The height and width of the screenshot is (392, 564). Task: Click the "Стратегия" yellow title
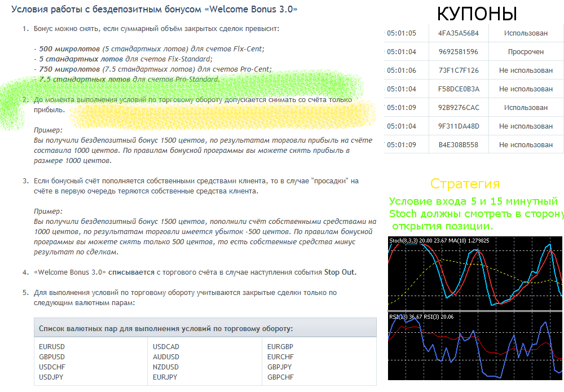pyautogui.click(x=465, y=184)
